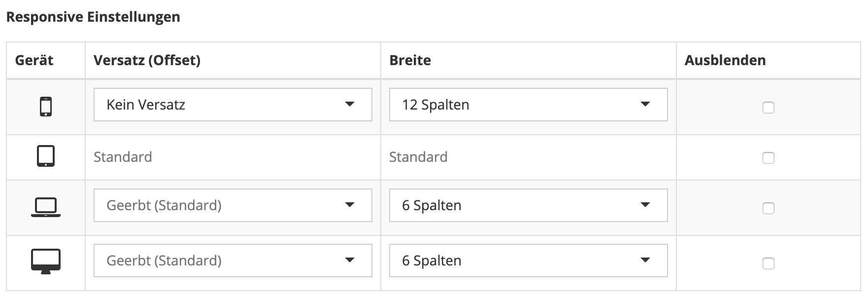
Task: Click the 'Breite' column header
Action: coord(410,60)
